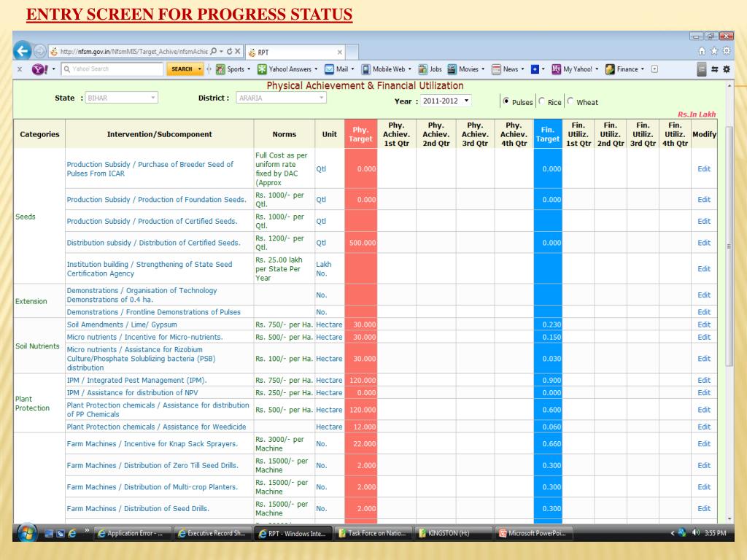Image resolution: width=747 pixels, height=560 pixels.
Task: Click the scrollbar up arrow
Action: 729,86
